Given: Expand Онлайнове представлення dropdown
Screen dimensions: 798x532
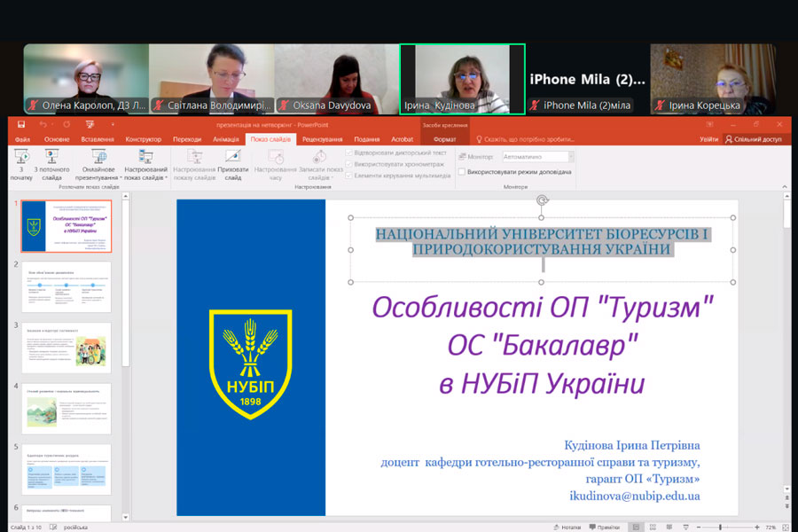Looking at the screenshot, I should (x=98, y=174).
